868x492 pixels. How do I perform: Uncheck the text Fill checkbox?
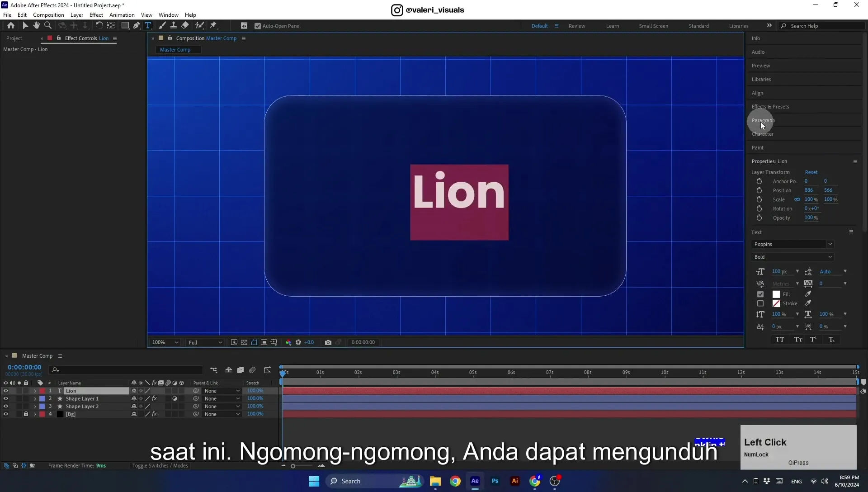coord(760,294)
